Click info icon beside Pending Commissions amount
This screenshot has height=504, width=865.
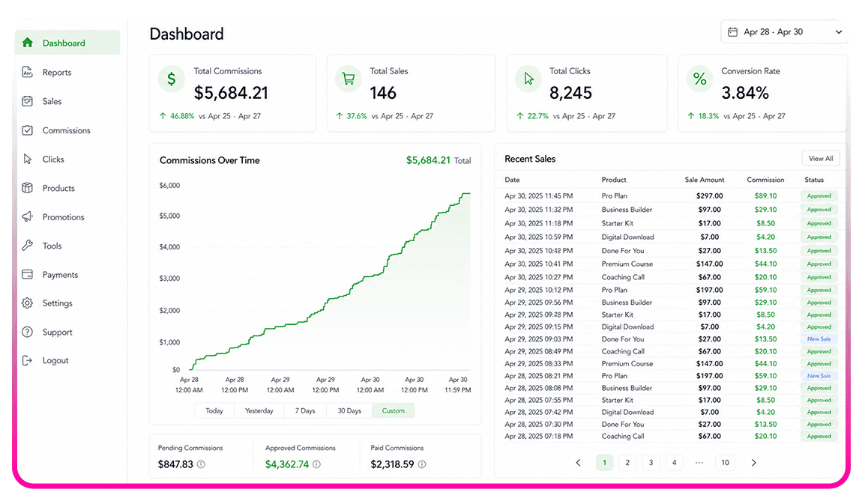[202, 464]
